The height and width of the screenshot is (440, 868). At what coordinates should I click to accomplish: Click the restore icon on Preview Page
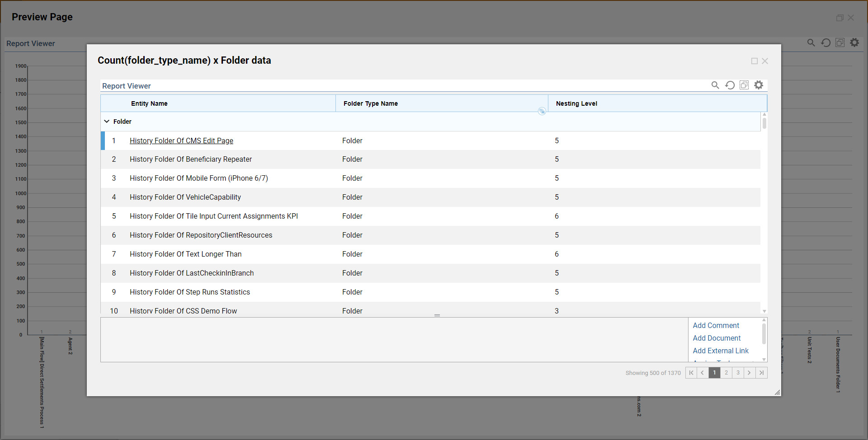tap(840, 18)
